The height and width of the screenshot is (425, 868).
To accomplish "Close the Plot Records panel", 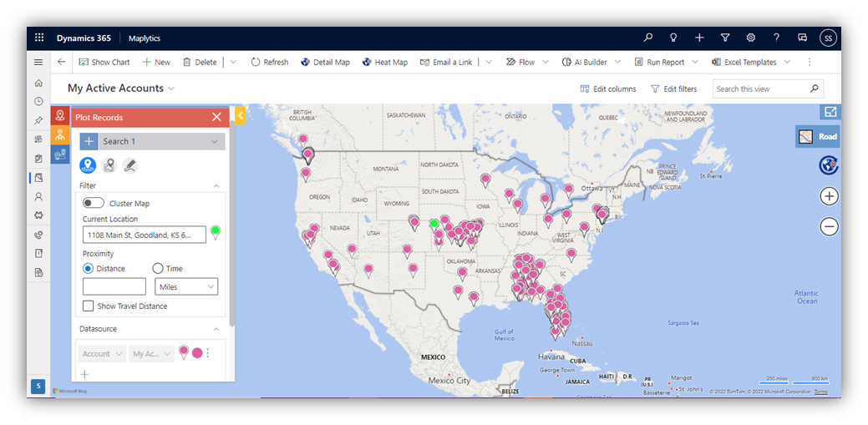I will pos(216,117).
